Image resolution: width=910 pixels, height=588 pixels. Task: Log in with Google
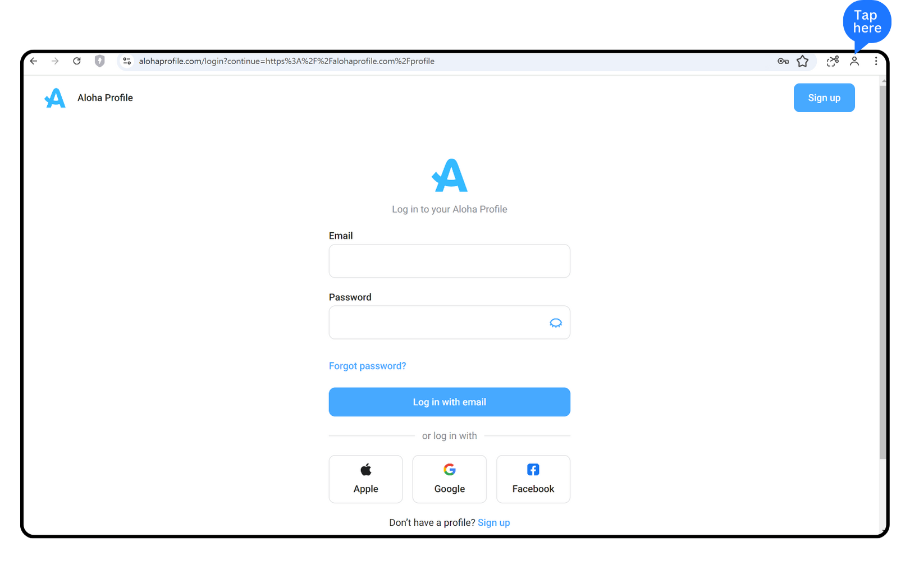pos(450,479)
